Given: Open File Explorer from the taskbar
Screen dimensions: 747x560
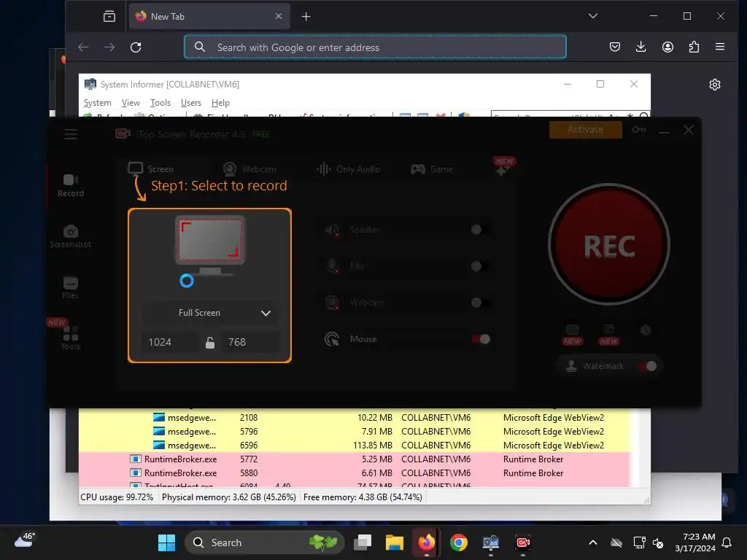Looking at the screenshot, I should [x=395, y=542].
